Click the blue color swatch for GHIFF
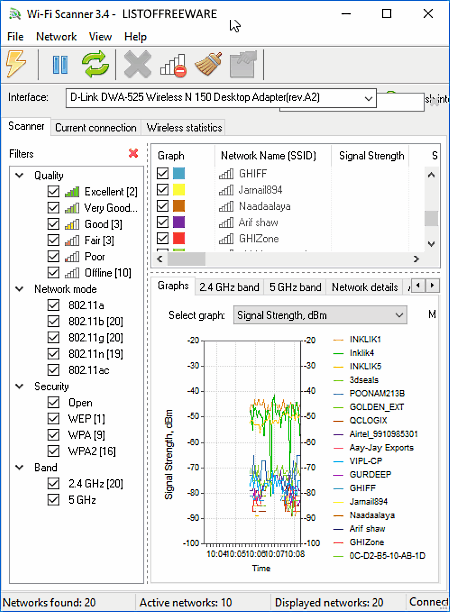Image resolution: width=450 pixels, height=612 pixels. 179,173
